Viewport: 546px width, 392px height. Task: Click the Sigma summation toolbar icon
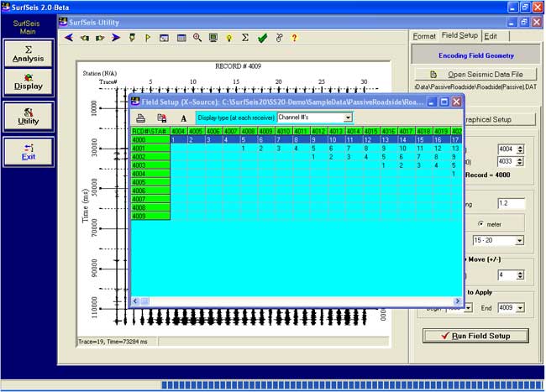click(245, 38)
